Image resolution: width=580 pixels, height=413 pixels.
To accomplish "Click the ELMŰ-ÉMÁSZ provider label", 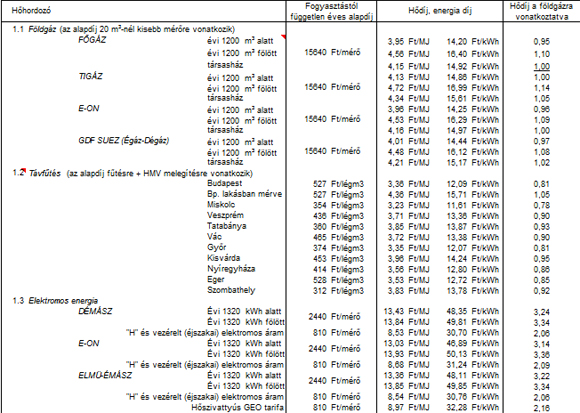I will 105,376.
